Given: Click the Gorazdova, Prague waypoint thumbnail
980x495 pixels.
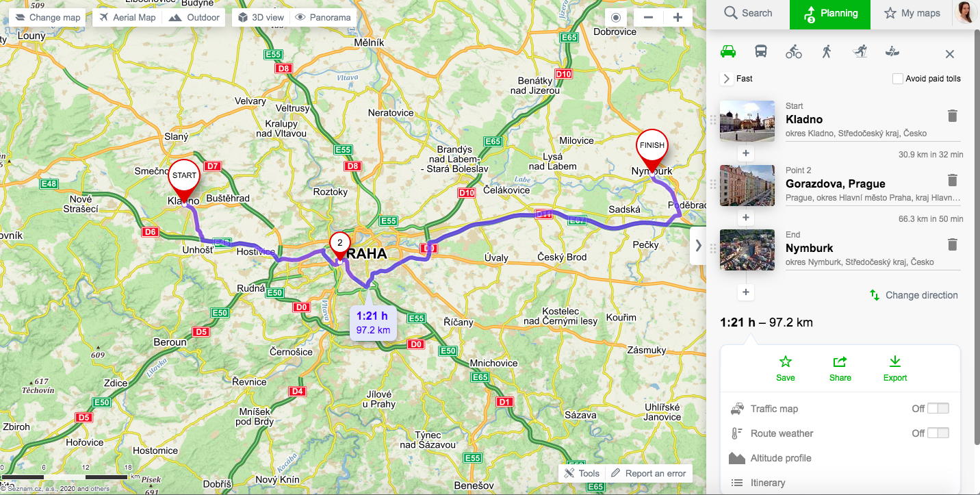Looking at the screenshot, I should pyautogui.click(x=747, y=186).
